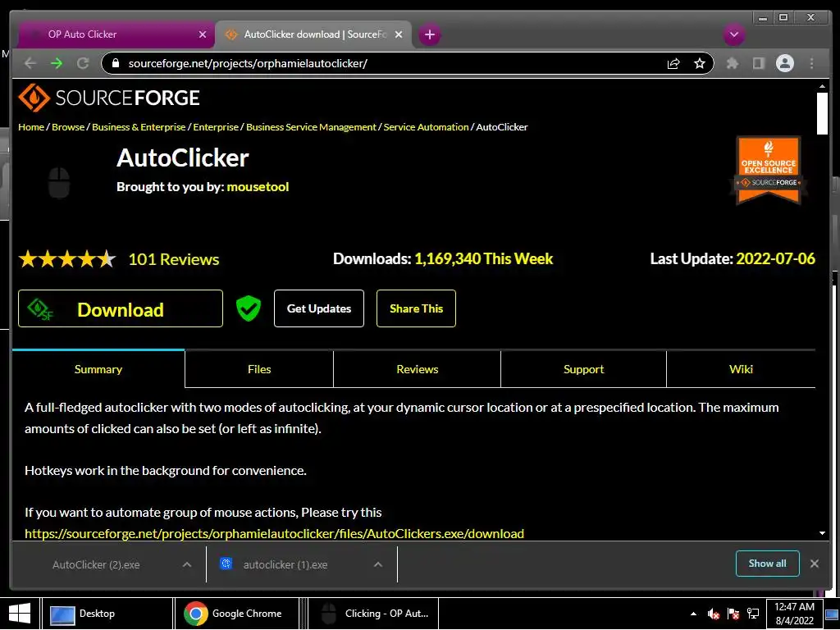Click the SourceForge logo
840x630 pixels.
[109, 98]
